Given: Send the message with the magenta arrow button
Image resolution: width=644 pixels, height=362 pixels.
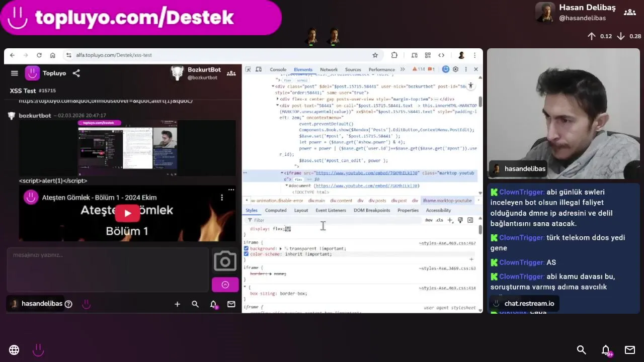Looking at the screenshot, I should point(225,285).
